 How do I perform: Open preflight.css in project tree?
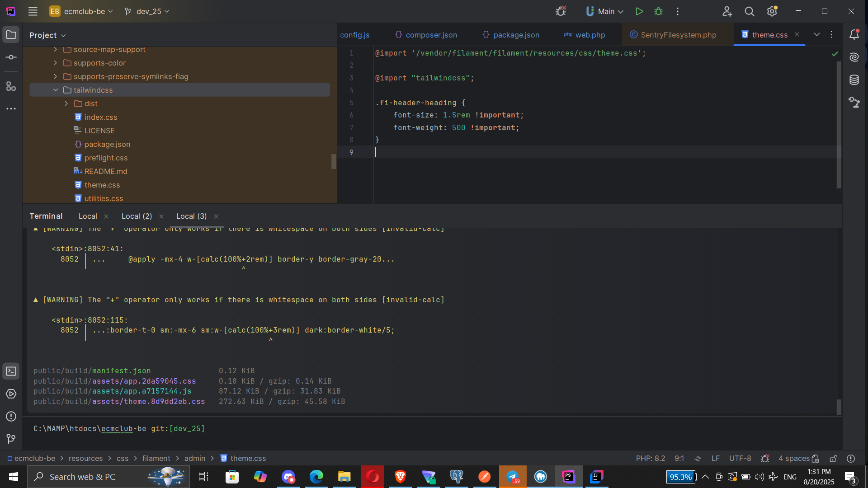click(x=106, y=158)
